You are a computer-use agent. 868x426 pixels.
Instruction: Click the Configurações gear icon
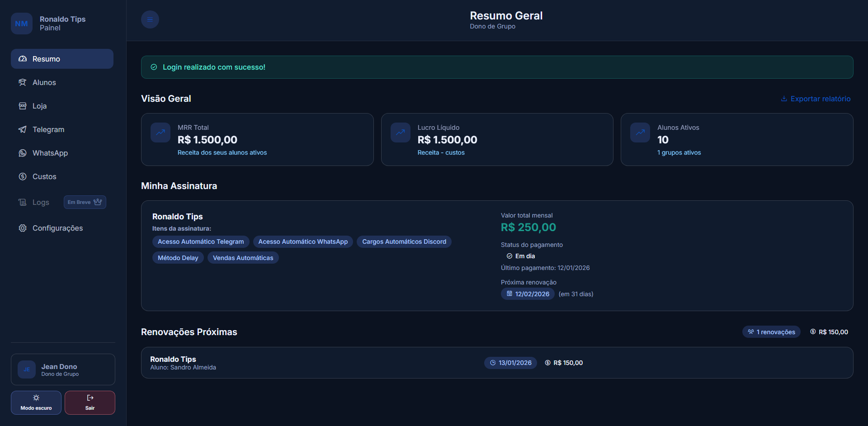pos(22,228)
